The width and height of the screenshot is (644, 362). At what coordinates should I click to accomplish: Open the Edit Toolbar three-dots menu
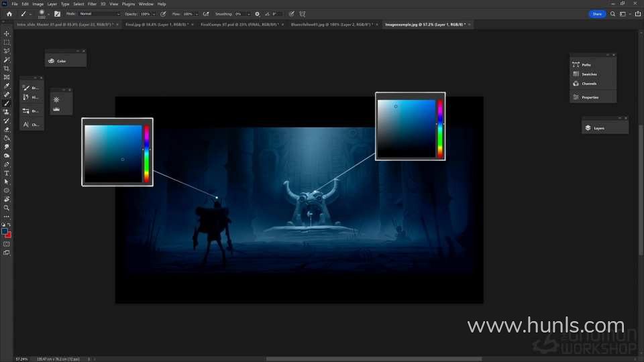point(7,217)
